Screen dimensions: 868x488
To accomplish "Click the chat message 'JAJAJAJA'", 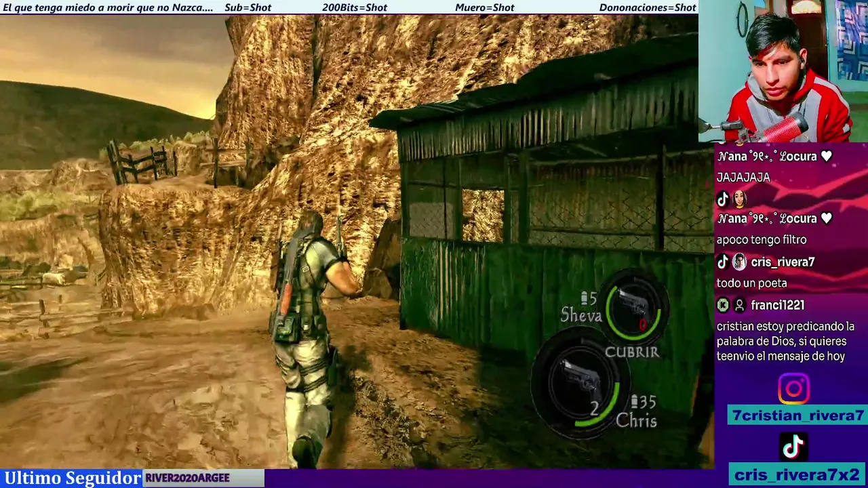I will (x=743, y=177).
